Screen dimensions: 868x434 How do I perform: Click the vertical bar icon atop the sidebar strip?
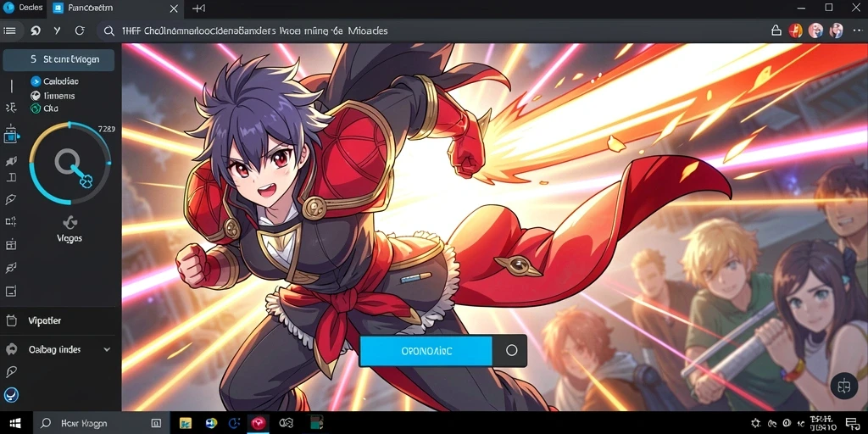11,86
